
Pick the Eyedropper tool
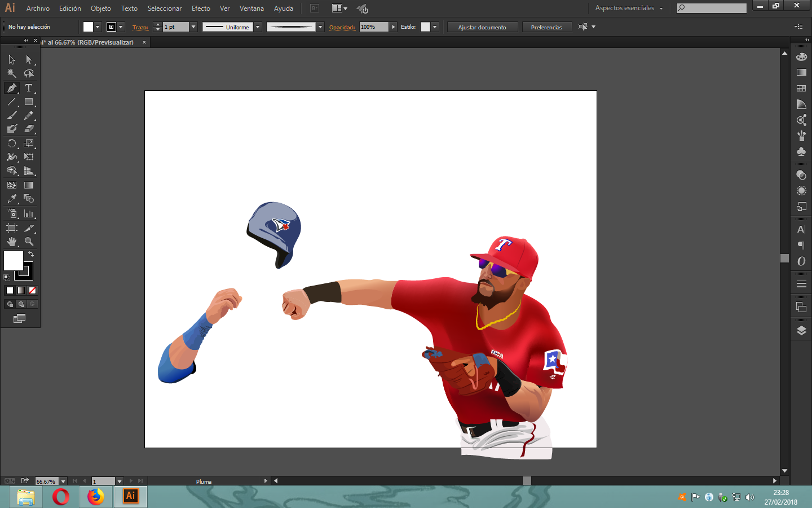coord(11,199)
